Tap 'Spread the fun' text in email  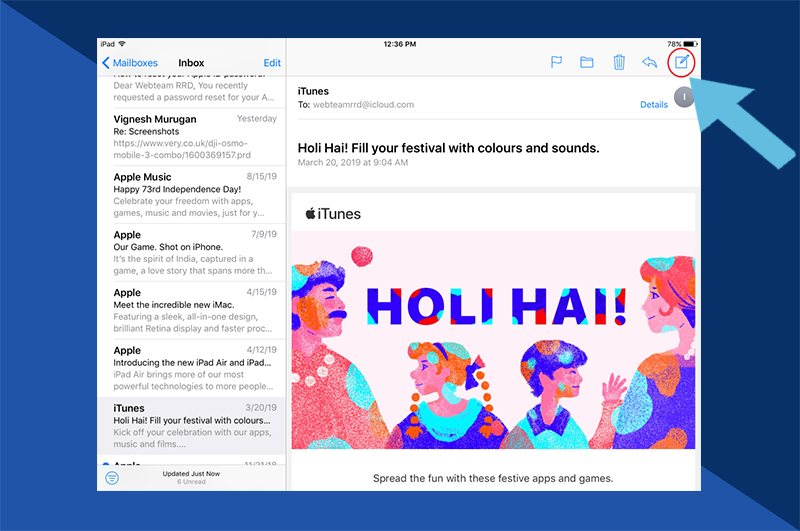(x=493, y=478)
